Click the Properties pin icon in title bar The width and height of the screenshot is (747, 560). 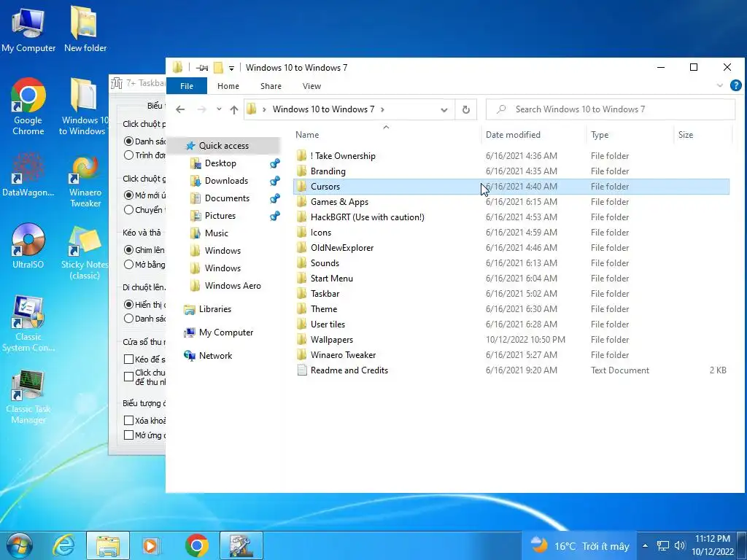(202, 68)
